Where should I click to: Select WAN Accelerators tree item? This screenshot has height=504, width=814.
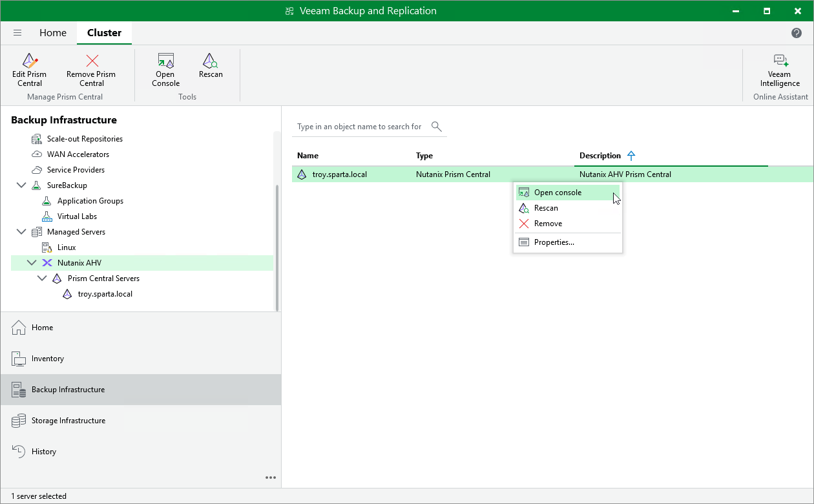click(78, 154)
